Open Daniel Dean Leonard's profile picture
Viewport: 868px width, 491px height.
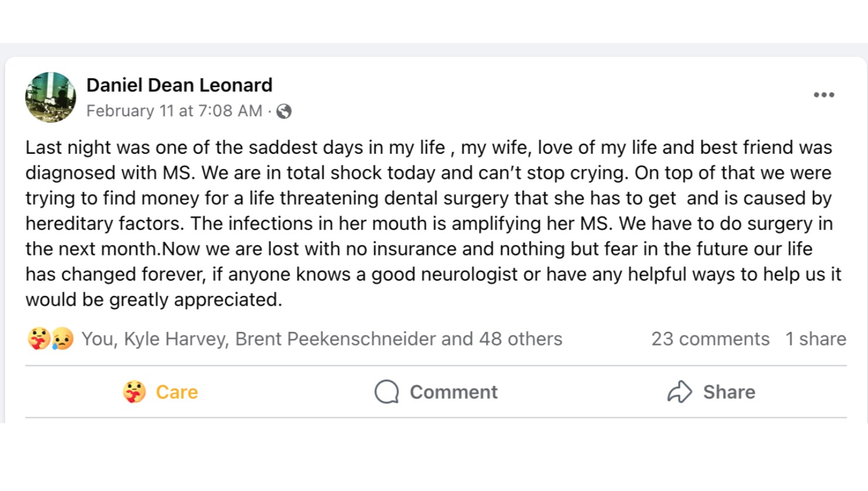point(50,97)
